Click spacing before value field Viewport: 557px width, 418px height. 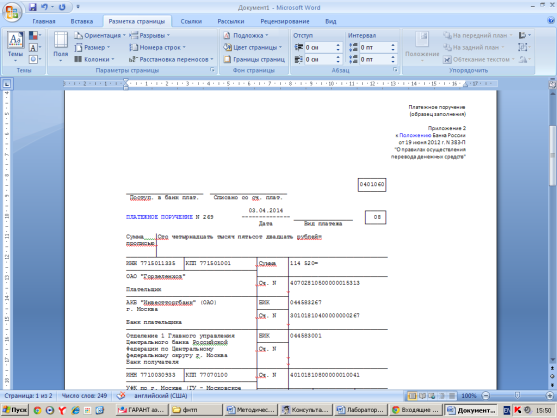coord(374,47)
